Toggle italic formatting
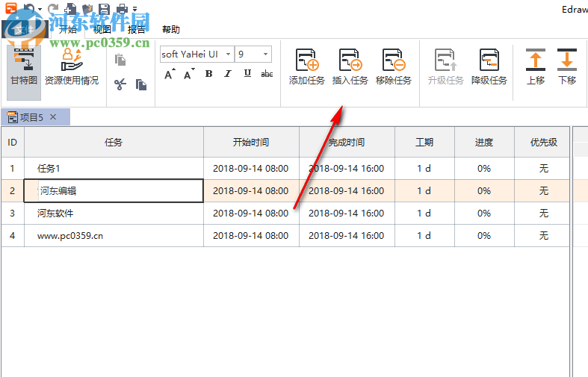 pyautogui.click(x=228, y=74)
